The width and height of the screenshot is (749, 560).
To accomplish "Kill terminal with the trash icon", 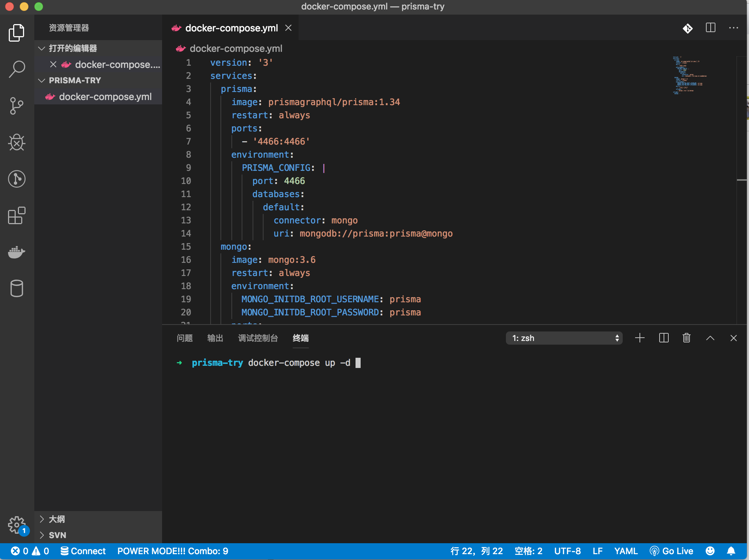I will point(687,338).
